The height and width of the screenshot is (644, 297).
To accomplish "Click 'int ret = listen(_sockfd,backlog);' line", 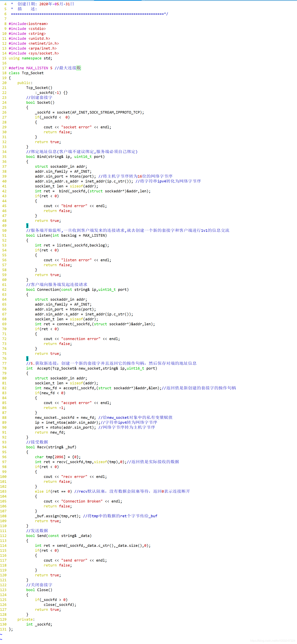I will click(x=72, y=245).
